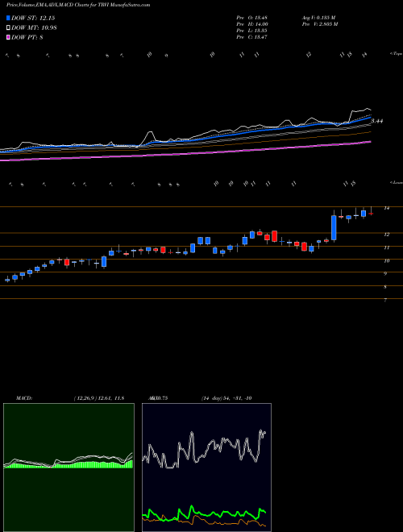The height and width of the screenshot is (532, 403).
Task: Click the ADX '(14 day) 54, +31, -10' values
Action: coord(226,398)
